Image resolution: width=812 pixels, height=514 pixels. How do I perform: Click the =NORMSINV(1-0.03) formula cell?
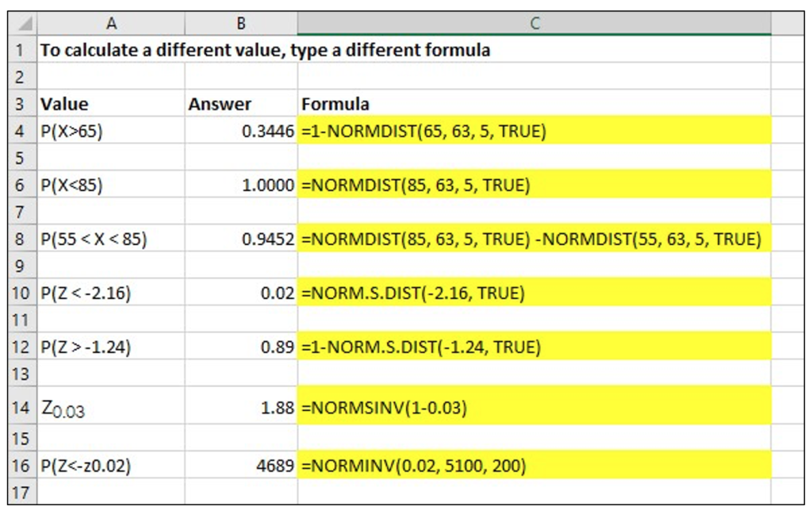534,408
